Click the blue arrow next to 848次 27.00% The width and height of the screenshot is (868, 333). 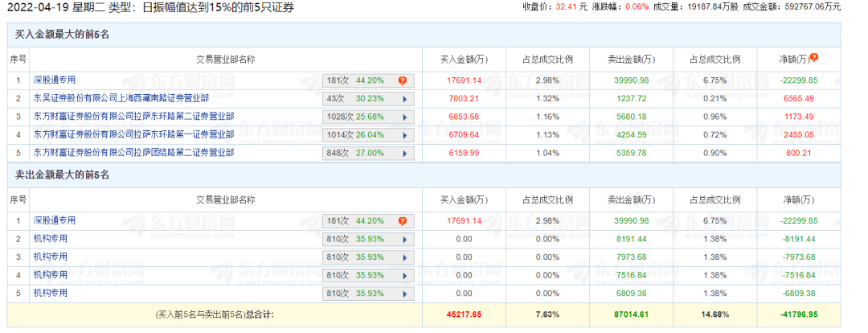click(403, 153)
